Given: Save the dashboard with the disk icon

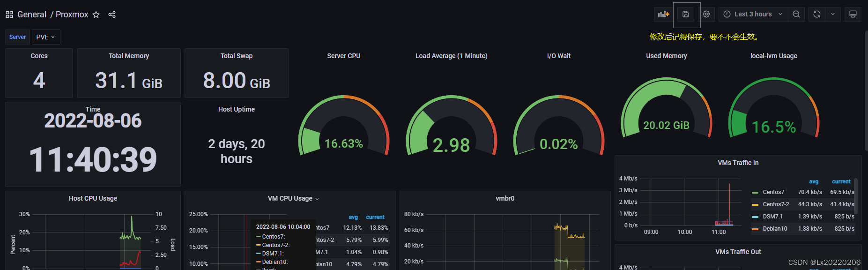Looking at the screenshot, I should (685, 14).
